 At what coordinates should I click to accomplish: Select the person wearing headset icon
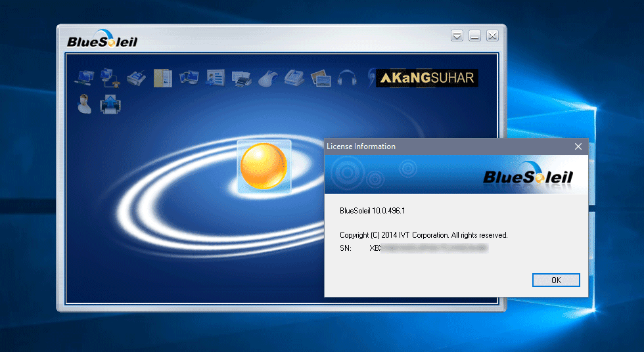click(x=84, y=104)
